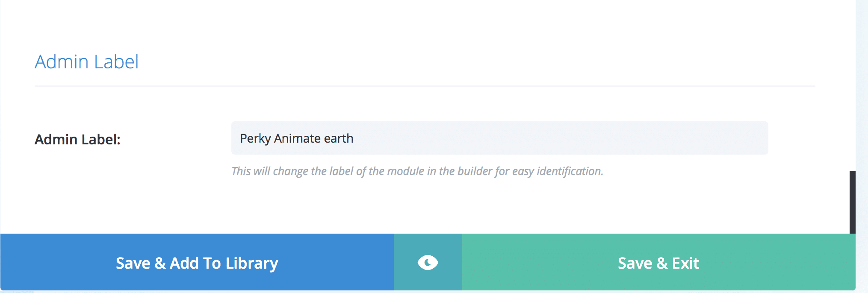Focus the Admin Label text field
This screenshot has width=868, height=293.
click(499, 138)
